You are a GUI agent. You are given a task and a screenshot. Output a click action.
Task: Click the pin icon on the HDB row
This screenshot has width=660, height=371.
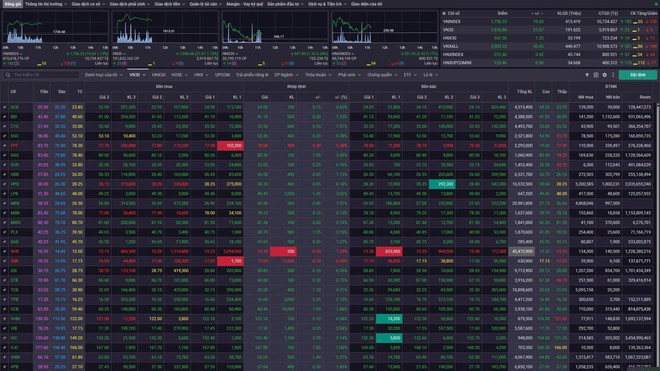pyautogui.click(x=5, y=174)
